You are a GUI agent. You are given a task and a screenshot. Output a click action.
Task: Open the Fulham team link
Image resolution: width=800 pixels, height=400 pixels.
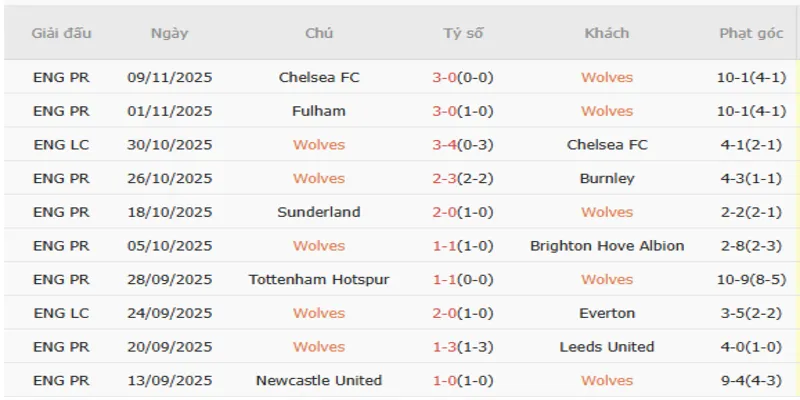[319, 111]
